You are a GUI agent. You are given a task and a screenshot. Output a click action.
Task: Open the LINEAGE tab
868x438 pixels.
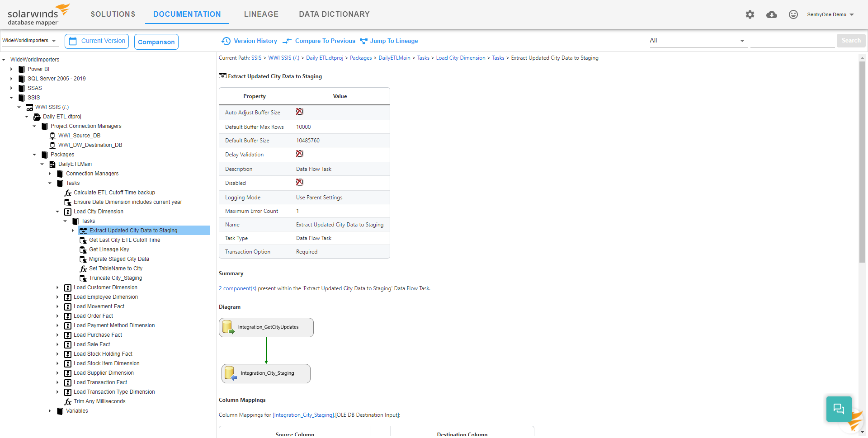261,14
